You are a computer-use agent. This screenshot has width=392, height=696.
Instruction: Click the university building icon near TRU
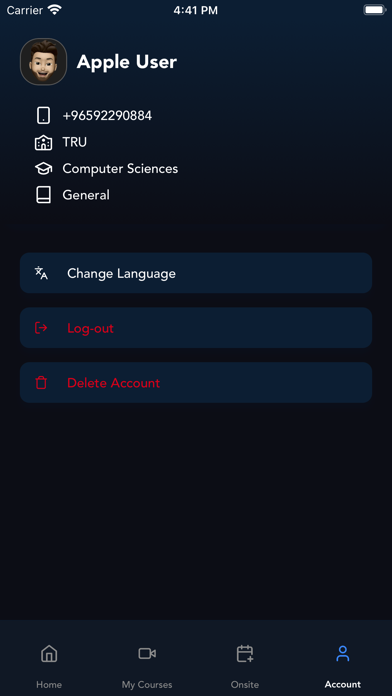[43, 142]
